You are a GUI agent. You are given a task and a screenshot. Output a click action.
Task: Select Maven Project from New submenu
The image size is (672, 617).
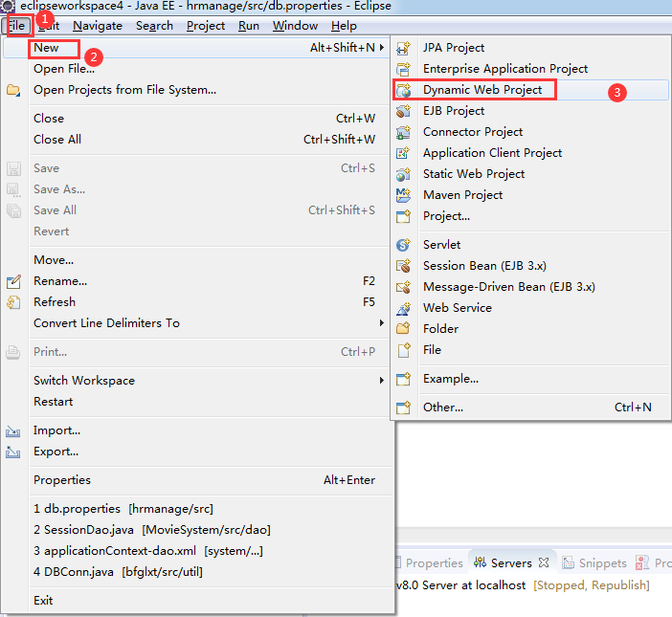pos(530,195)
